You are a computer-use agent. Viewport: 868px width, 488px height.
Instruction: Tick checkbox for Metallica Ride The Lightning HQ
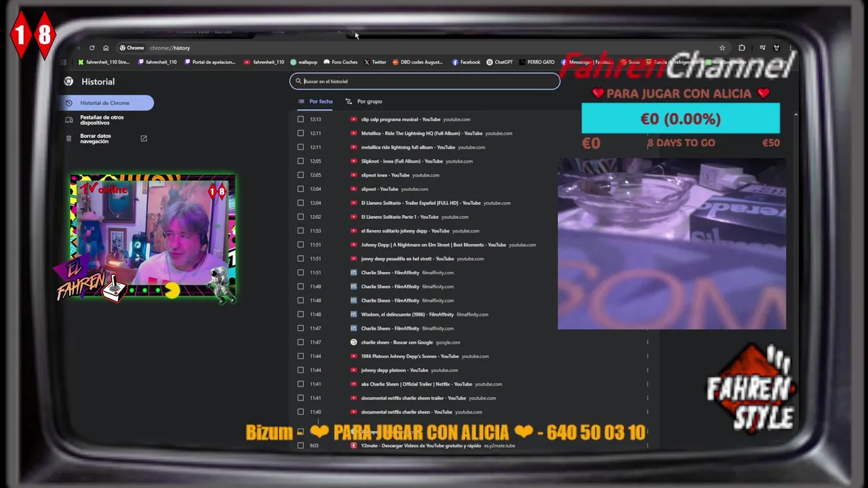(x=300, y=134)
